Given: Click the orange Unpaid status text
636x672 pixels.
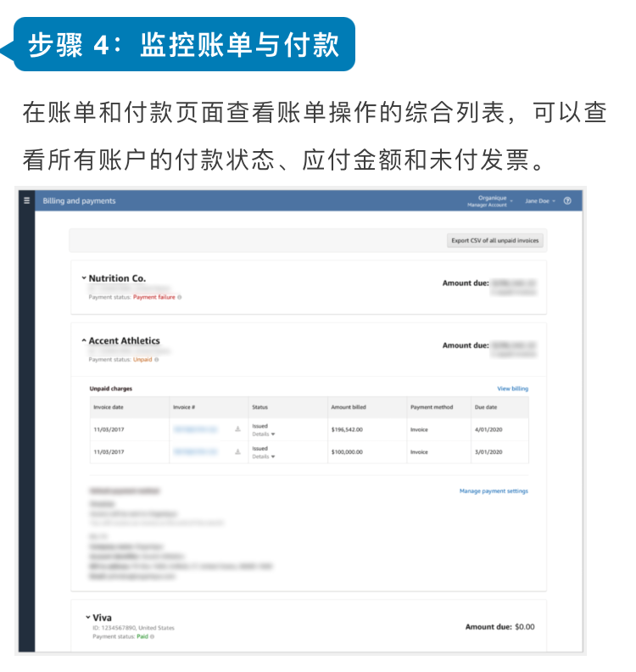Looking at the screenshot, I should click(x=142, y=360).
